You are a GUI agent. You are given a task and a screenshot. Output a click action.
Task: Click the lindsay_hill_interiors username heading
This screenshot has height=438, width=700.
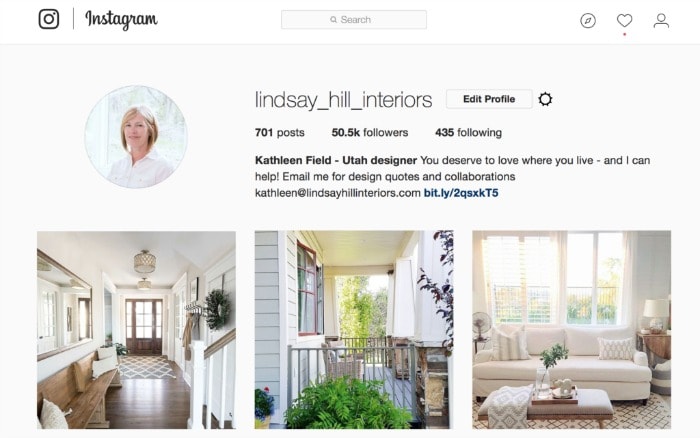343,100
